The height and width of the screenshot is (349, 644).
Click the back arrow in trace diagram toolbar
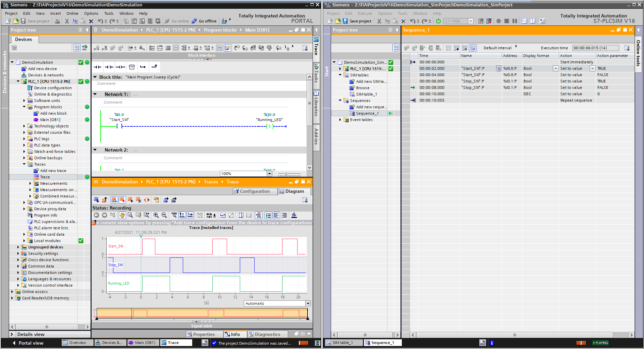[x=97, y=215]
